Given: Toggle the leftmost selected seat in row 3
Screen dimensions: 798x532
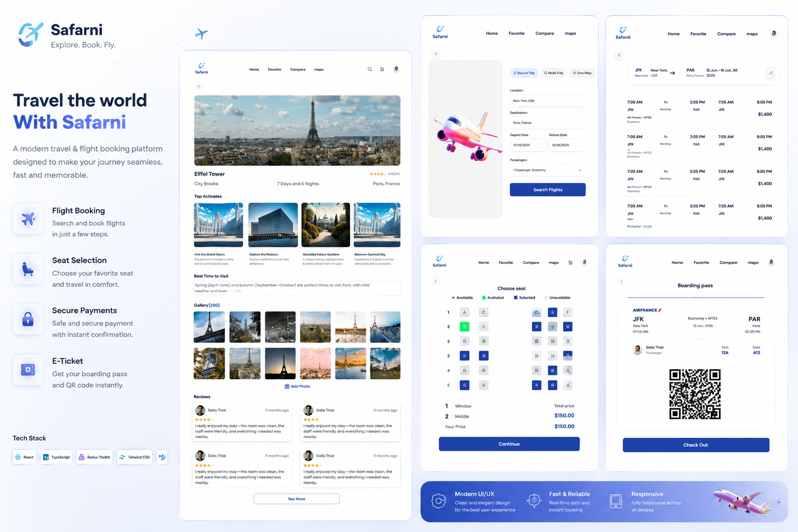Looking at the screenshot, I should pos(464,356).
